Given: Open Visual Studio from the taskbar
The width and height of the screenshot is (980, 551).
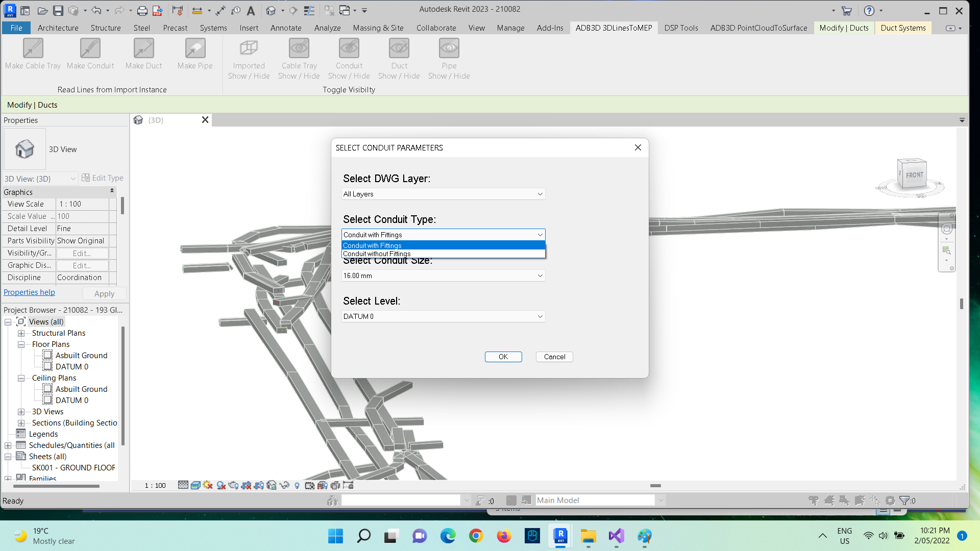Looking at the screenshot, I should (616, 536).
